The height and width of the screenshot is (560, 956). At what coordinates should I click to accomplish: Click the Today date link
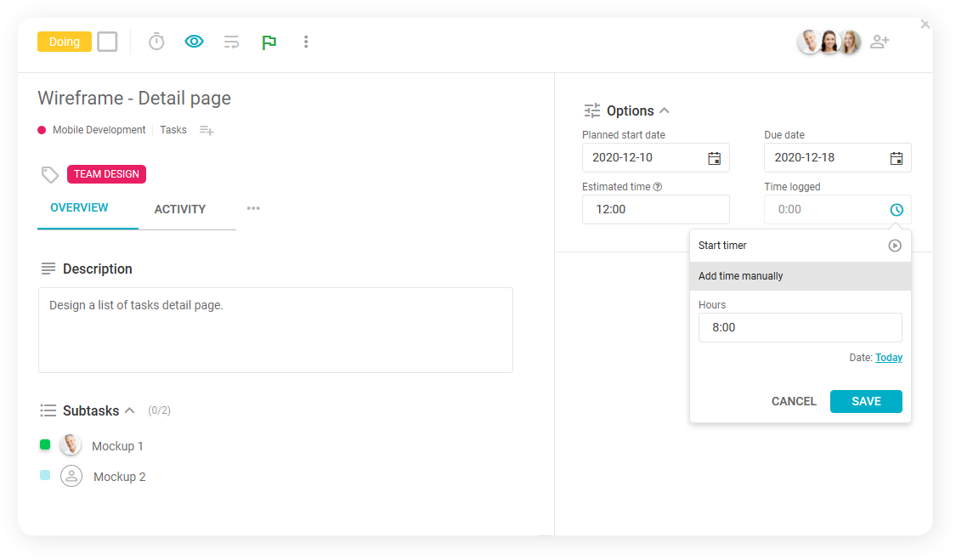[x=889, y=358]
